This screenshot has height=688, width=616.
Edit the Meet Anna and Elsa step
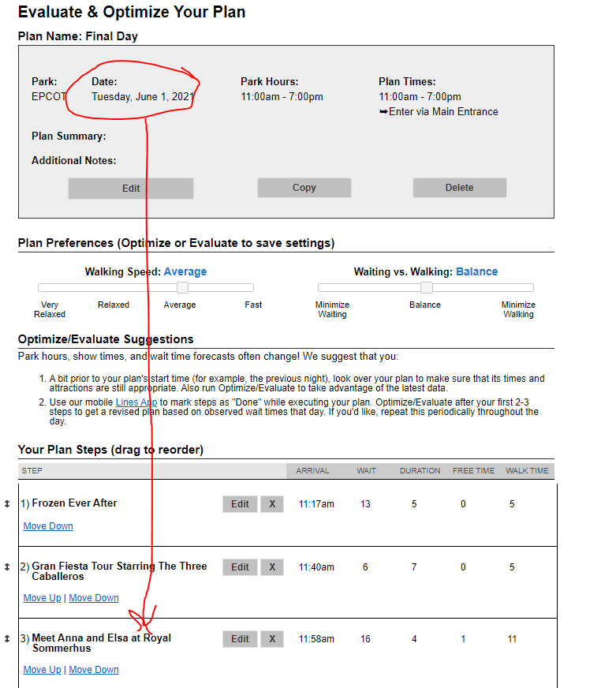(x=240, y=639)
